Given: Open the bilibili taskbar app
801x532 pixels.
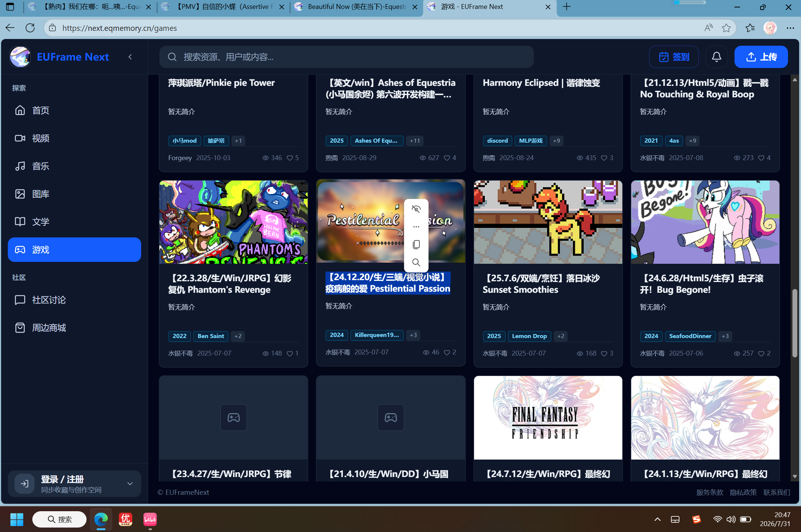Looking at the screenshot, I should tap(150, 519).
